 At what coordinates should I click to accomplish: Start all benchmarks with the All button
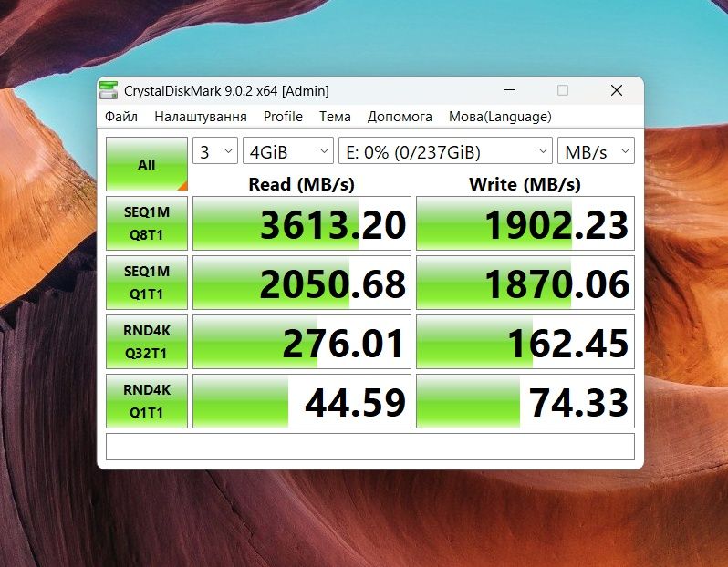147,164
